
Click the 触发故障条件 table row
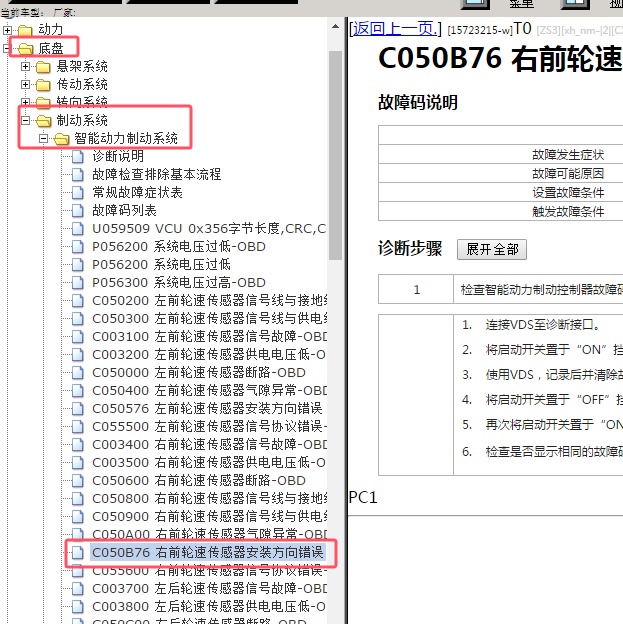pos(500,211)
